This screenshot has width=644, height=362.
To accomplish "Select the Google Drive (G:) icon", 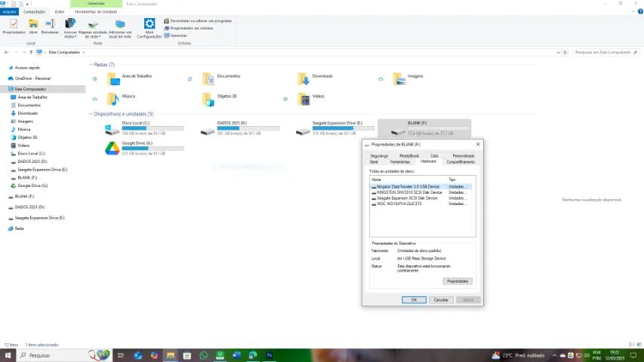I will coord(112,148).
